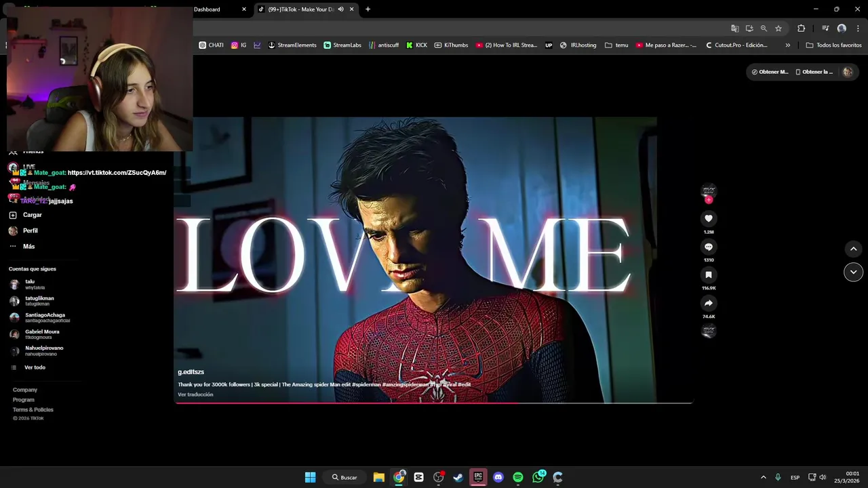Open the g.editszs creator profile

(x=191, y=372)
